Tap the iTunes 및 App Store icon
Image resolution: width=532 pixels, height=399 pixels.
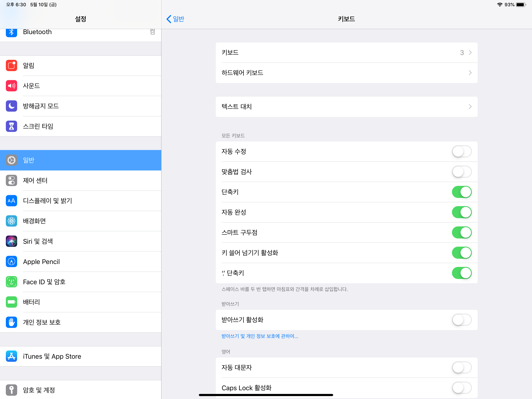[11, 356]
